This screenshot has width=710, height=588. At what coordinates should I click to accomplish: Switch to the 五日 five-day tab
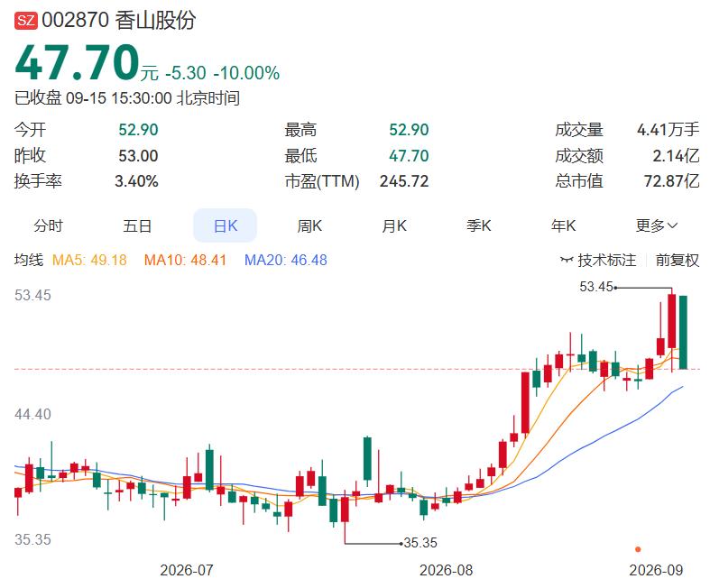coord(137,225)
